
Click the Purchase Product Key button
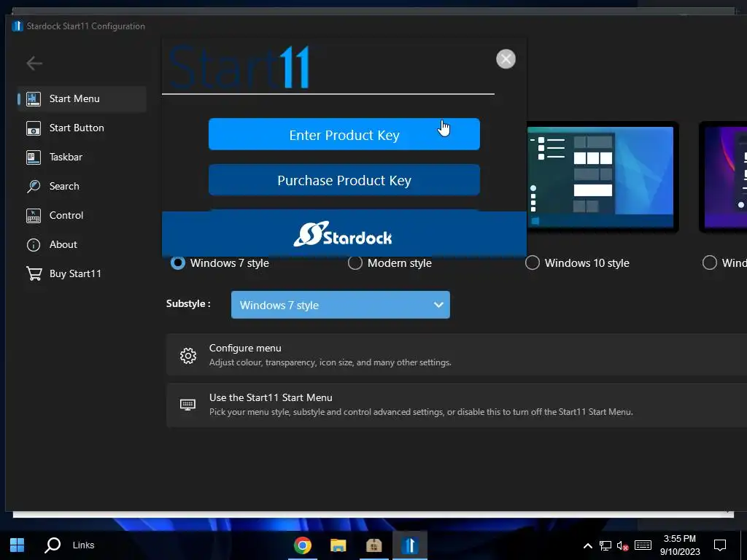[344, 180]
